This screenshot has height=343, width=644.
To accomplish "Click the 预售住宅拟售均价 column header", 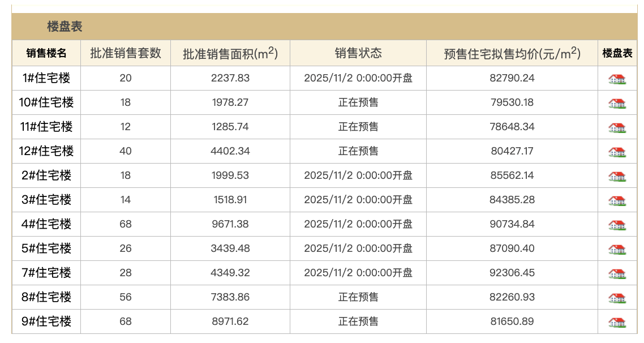I will (x=512, y=53).
